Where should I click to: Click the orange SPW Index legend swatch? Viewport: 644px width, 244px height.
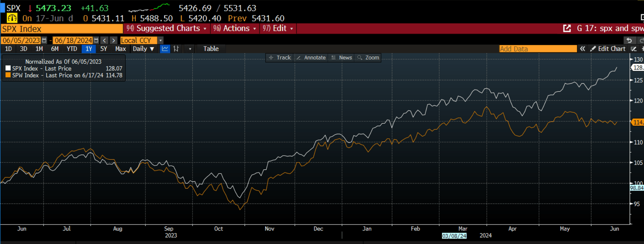8,75
